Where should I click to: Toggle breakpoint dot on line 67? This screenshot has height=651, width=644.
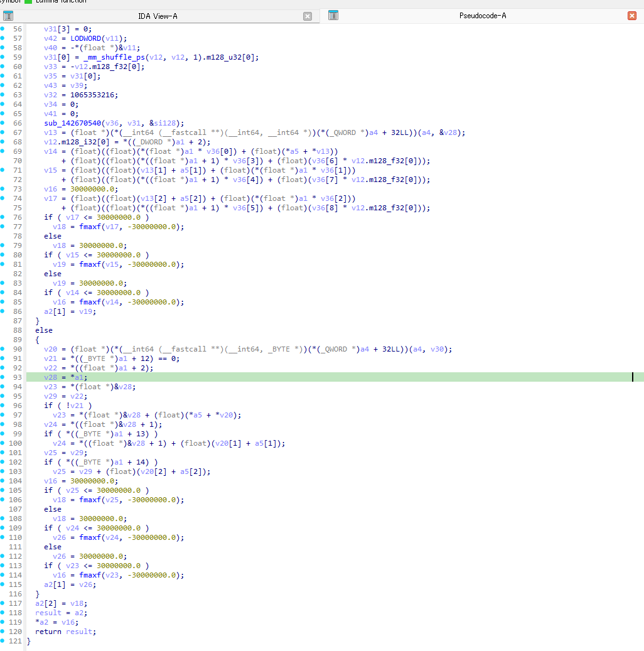3,132
